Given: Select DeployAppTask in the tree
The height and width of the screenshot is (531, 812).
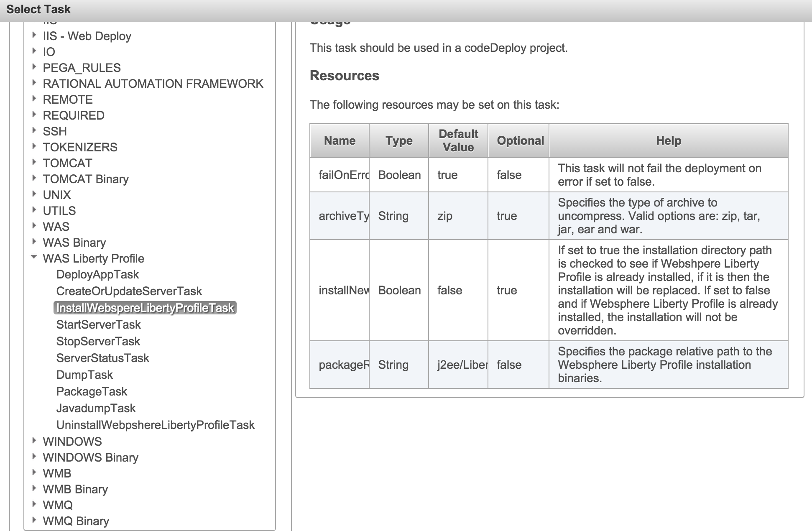Looking at the screenshot, I should pyautogui.click(x=97, y=275).
